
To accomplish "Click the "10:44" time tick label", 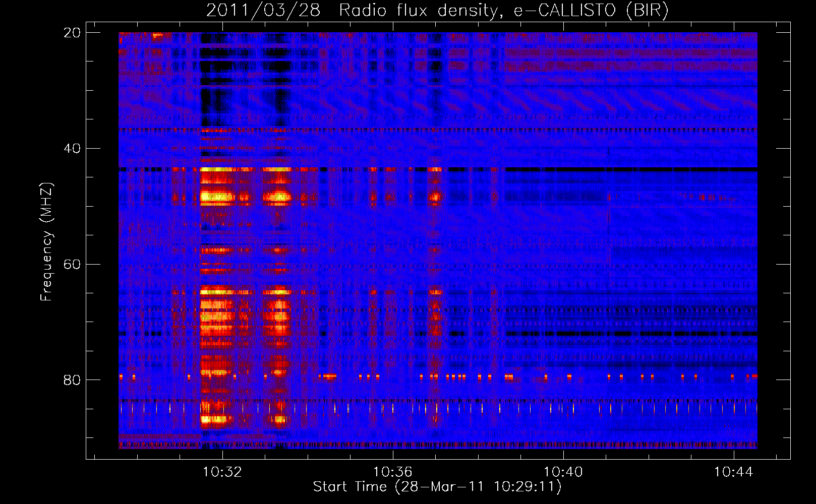I will [x=733, y=472].
